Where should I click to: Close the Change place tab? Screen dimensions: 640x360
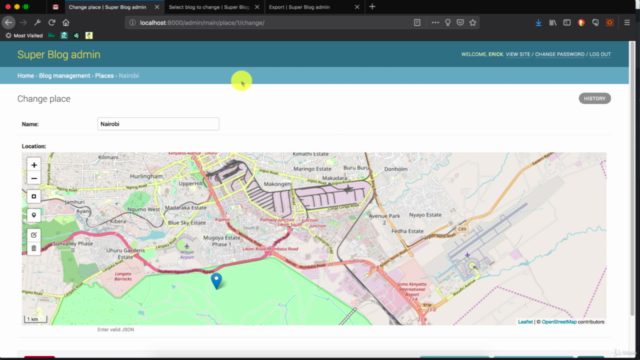pos(157,7)
